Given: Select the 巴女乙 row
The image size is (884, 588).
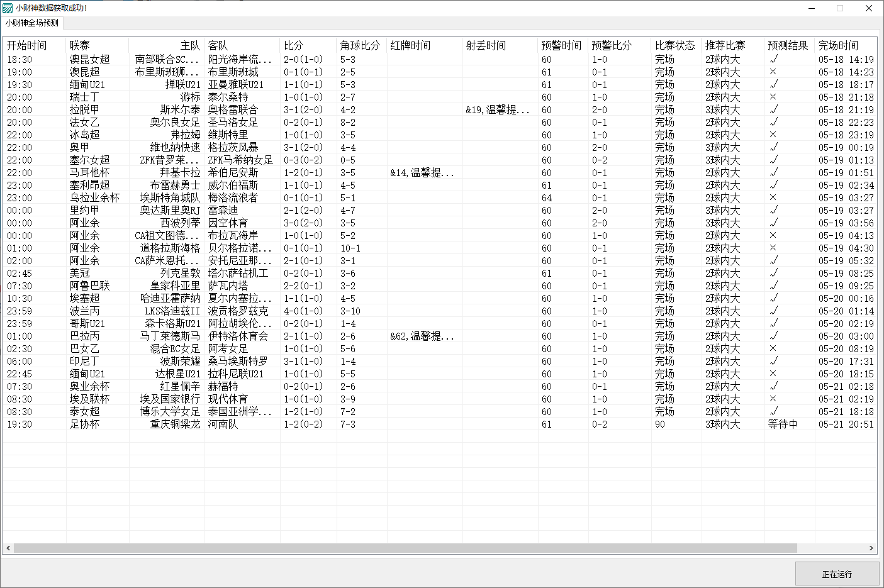Looking at the screenshot, I should 440,348.
